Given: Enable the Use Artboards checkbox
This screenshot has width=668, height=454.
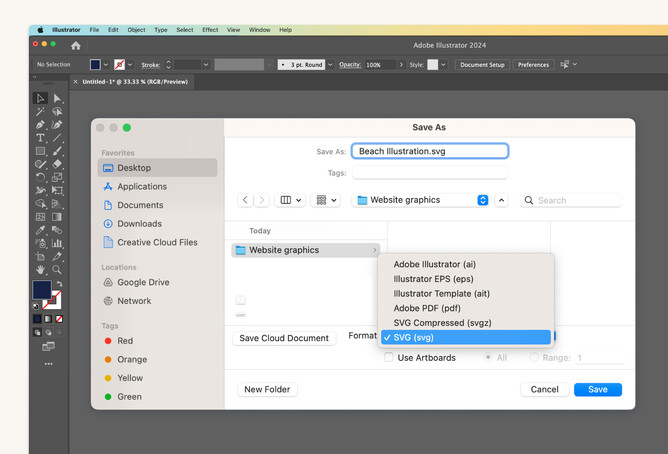Looking at the screenshot, I should tap(389, 358).
